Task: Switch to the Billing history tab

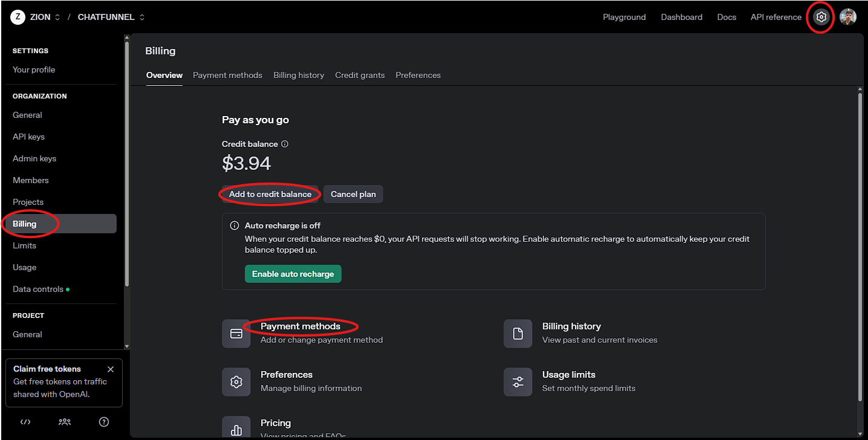Action: [299, 75]
